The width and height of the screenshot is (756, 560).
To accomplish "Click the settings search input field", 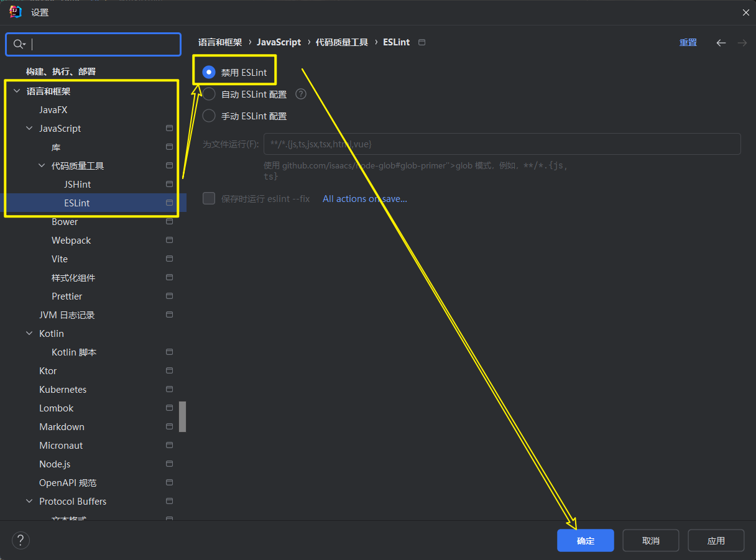I will click(103, 44).
